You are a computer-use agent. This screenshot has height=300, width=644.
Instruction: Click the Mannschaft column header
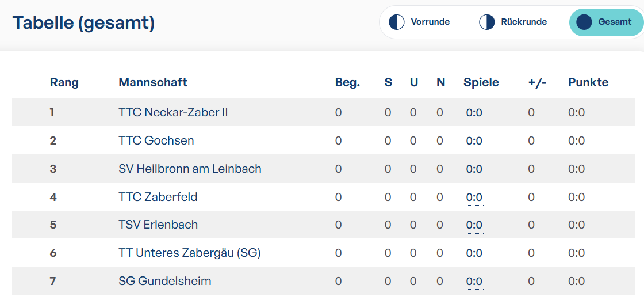tap(153, 82)
